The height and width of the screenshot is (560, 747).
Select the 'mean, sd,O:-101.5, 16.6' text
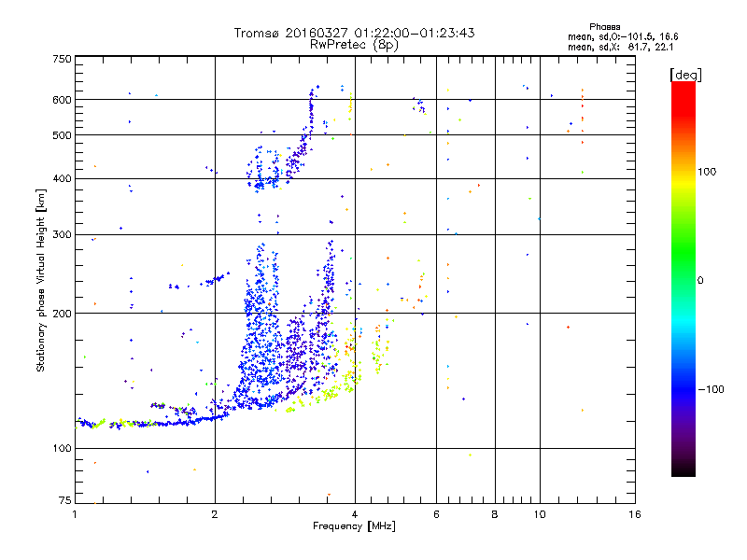[x=623, y=36]
